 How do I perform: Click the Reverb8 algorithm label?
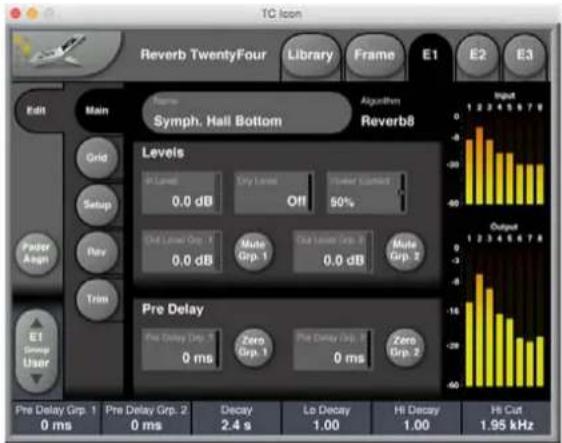point(387,121)
